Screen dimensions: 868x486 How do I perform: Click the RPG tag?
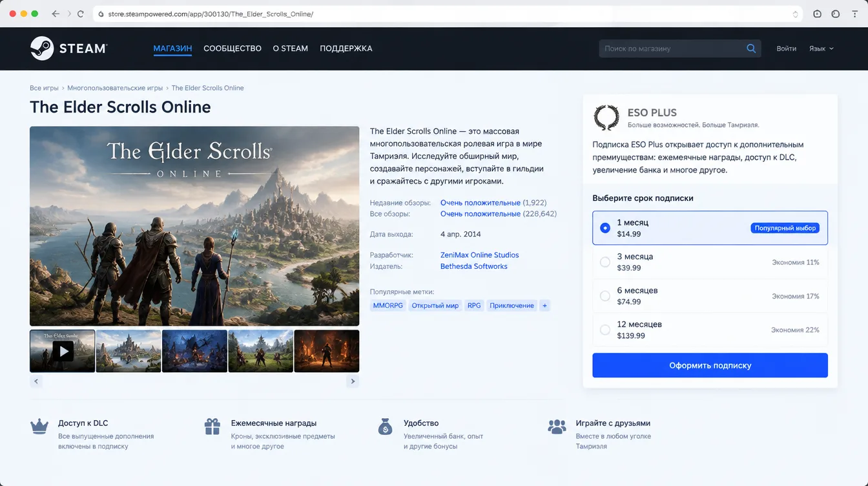(x=474, y=306)
